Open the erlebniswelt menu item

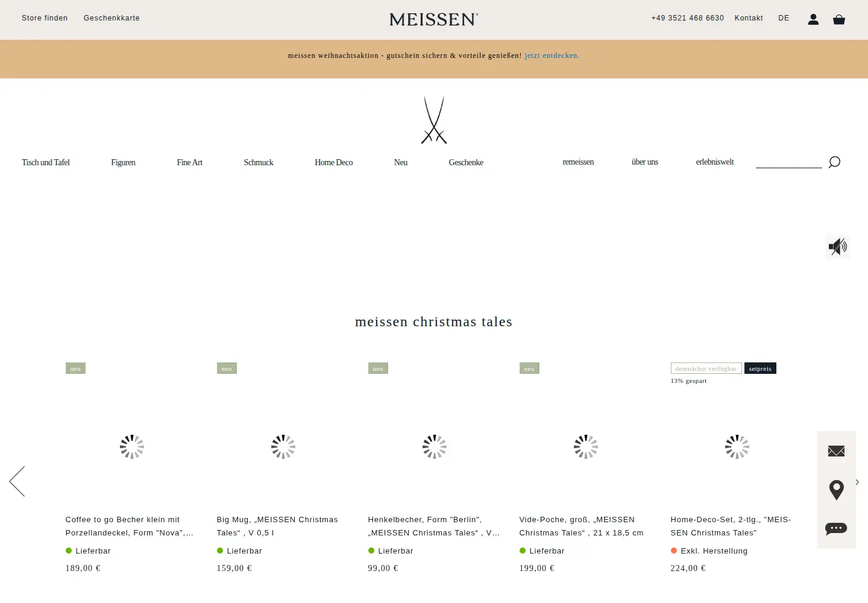pyautogui.click(x=715, y=162)
